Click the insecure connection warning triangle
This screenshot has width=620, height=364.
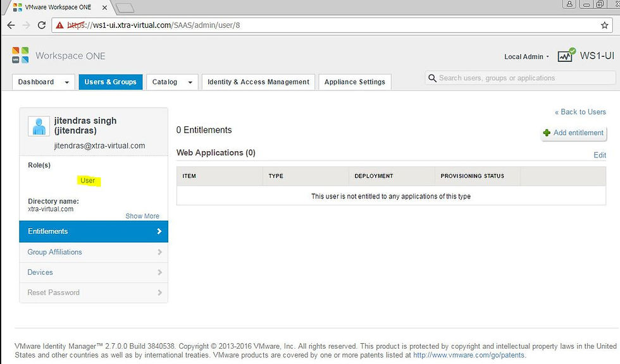pyautogui.click(x=59, y=25)
